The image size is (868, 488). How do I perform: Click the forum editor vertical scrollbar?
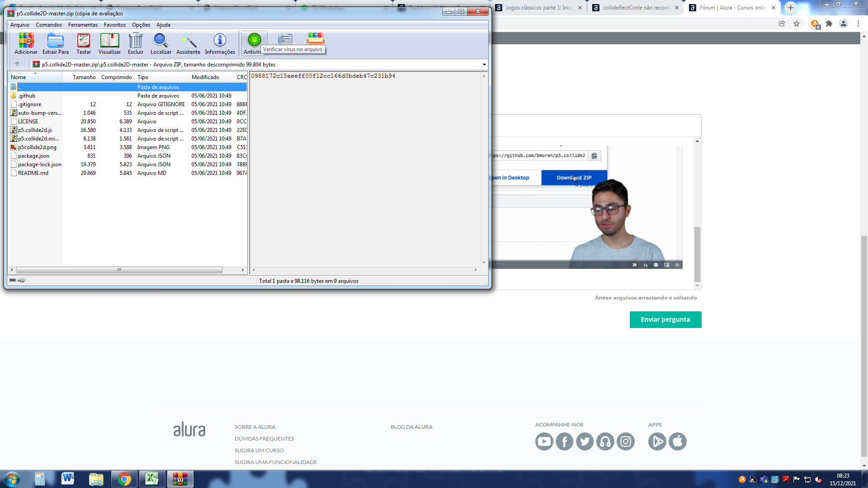[697, 254]
